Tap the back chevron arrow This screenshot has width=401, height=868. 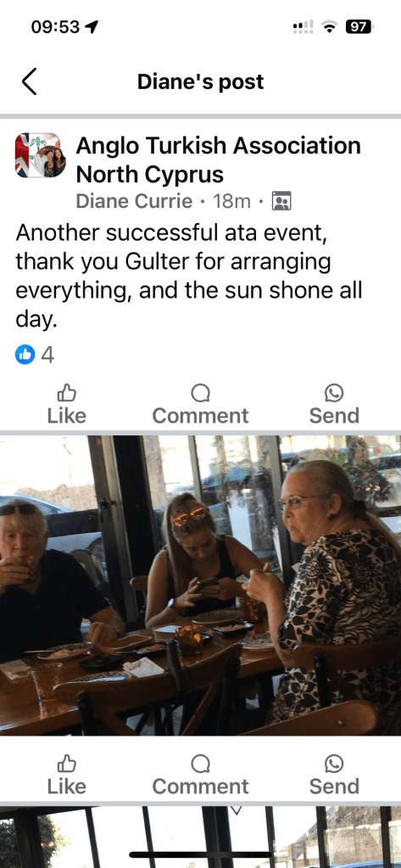(x=30, y=81)
